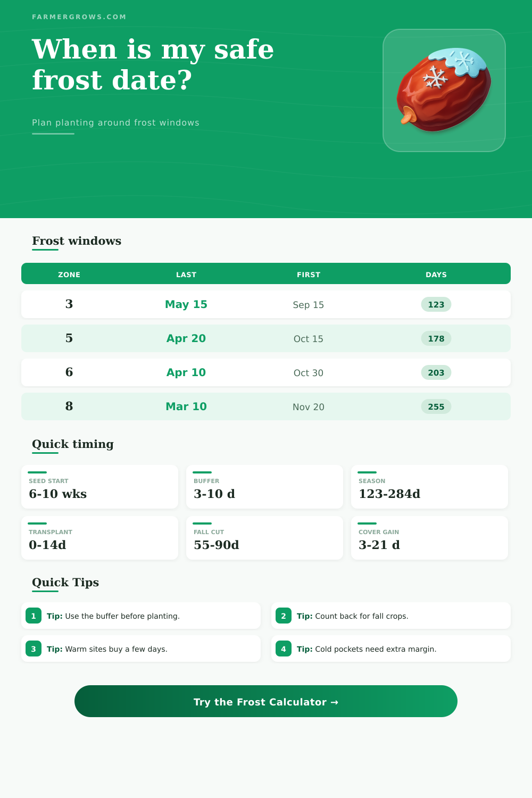Image resolution: width=532 pixels, height=798 pixels.
Task: Open the BUFFER 3-10 d card
Action: 264,487
